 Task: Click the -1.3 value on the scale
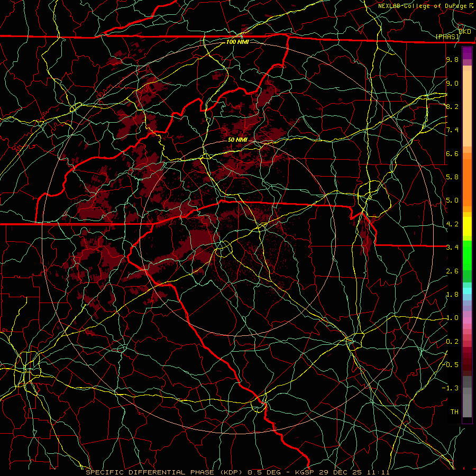click(450, 388)
